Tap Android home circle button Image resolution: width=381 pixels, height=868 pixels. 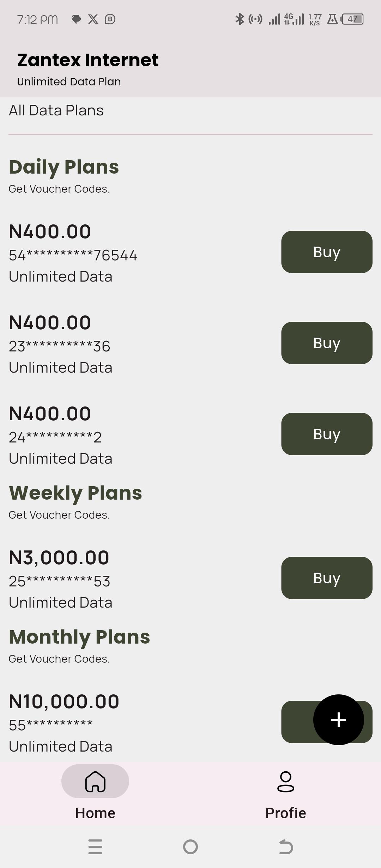point(190,847)
